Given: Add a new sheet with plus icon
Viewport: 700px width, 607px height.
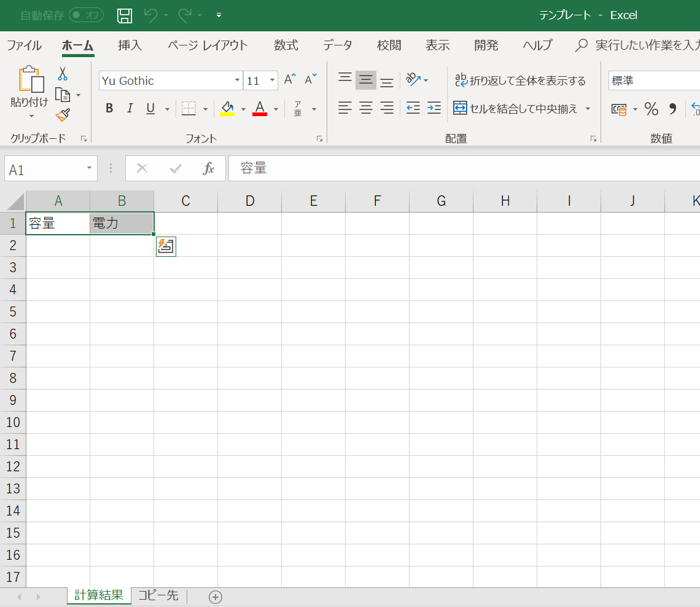Looking at the screenshot, I should tap(216, 597).
